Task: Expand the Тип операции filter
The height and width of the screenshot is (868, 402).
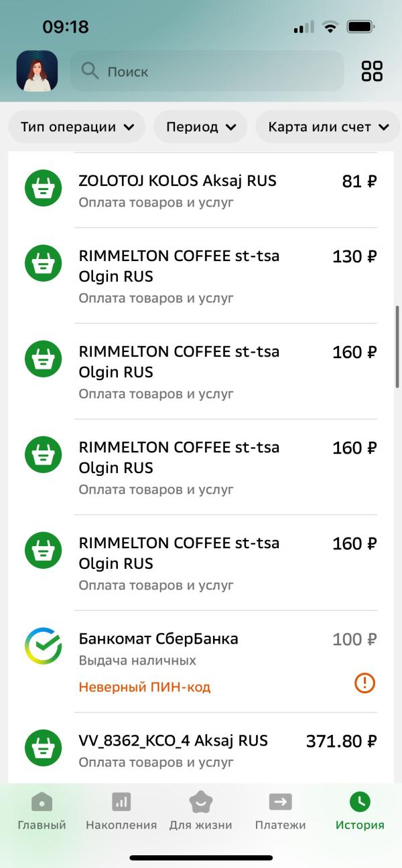Action: [77, 127]
